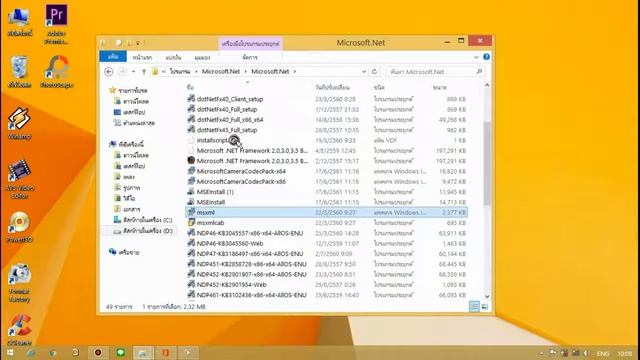640x360 pixels.
Task: Open the Recycle Bin desktop icon
Action: click(19, 72)
